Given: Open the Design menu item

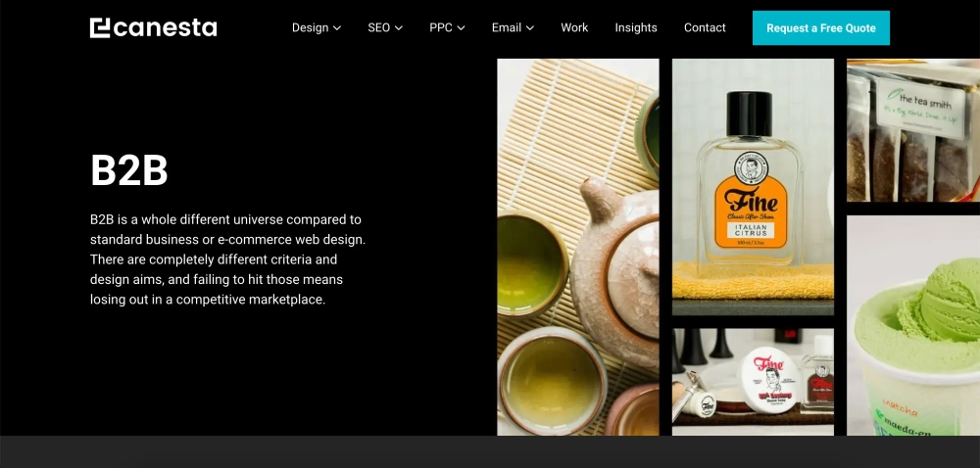Looking at the screenshot, I should click(310, 27).
